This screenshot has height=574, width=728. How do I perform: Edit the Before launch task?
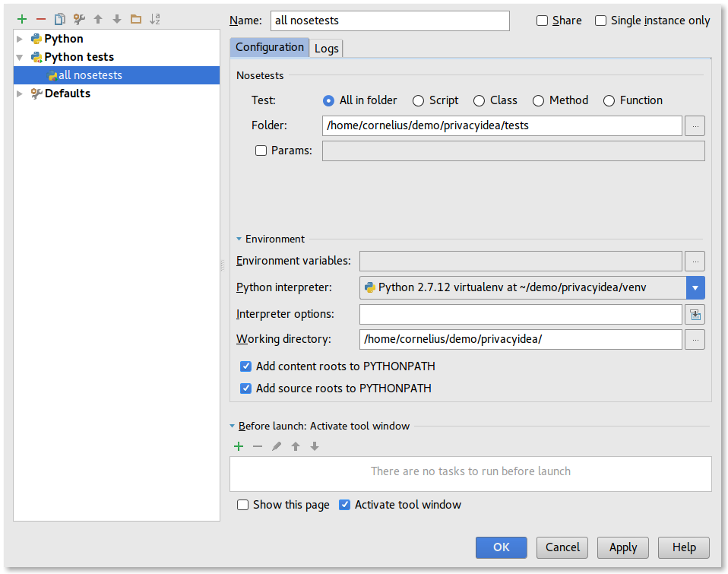pos(277,446)
